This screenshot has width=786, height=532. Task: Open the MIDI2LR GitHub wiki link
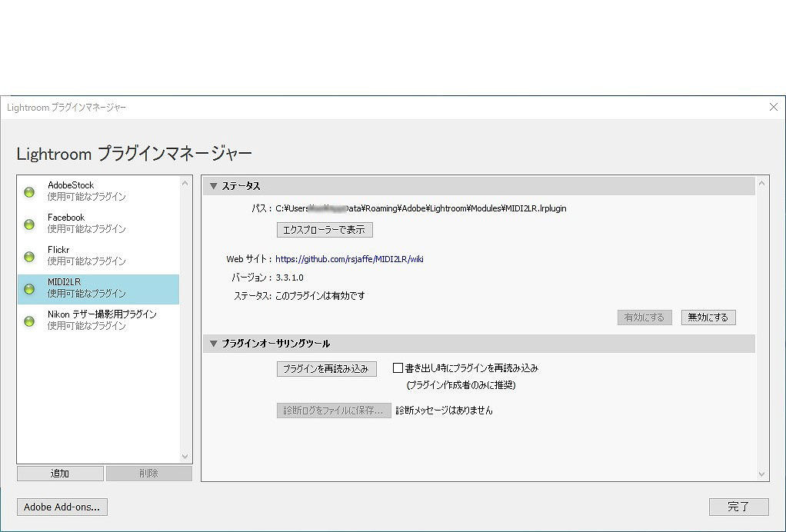(x=349, y=259)
